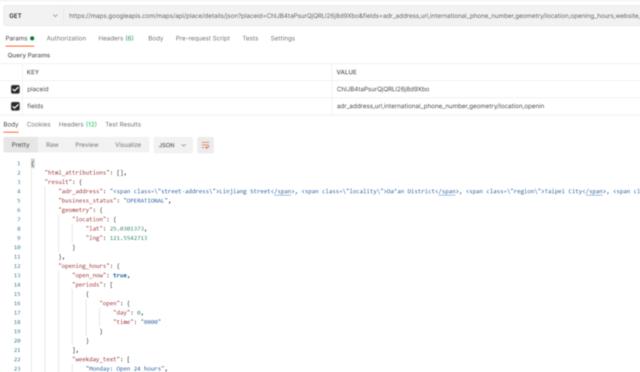Toggle the wrap lines icon
Viewport: 640px width, 372px height.
coord(205,145)
